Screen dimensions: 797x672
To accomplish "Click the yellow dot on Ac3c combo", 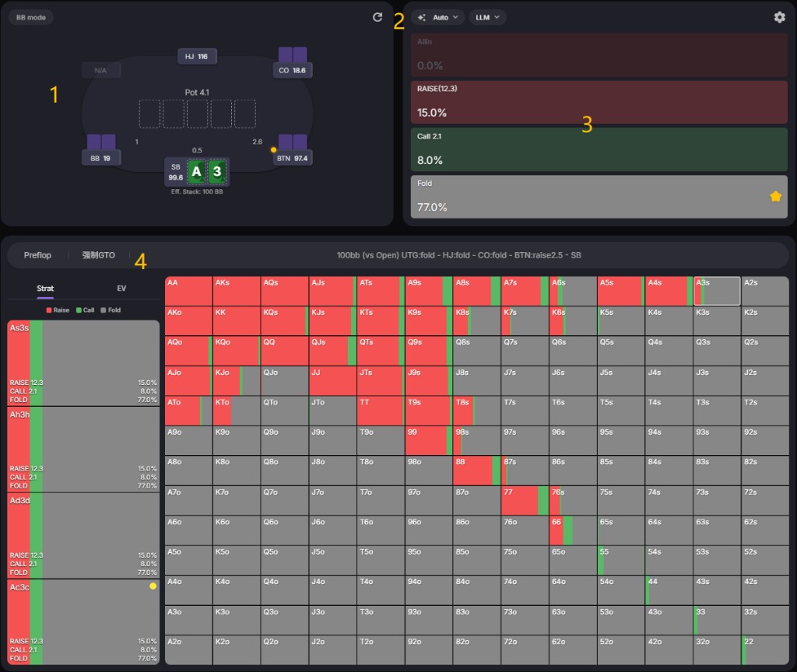I will pyautogui.click(x=153, y=586).
